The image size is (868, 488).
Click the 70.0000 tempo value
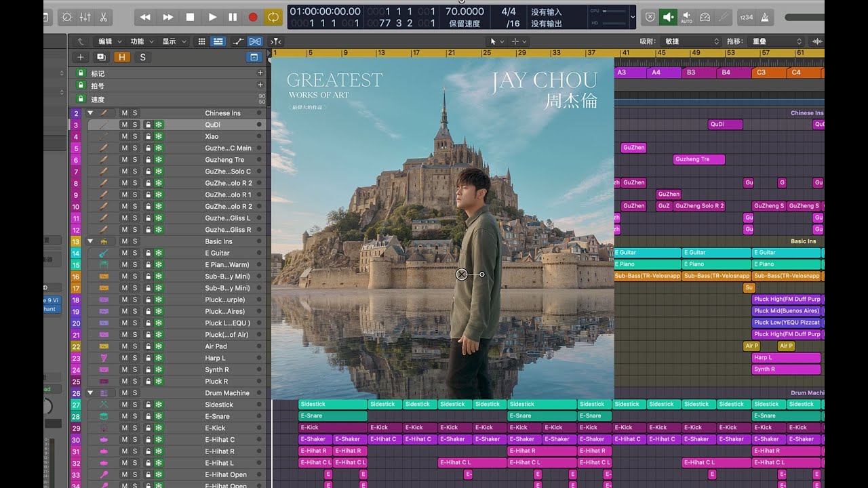point(465,12)
